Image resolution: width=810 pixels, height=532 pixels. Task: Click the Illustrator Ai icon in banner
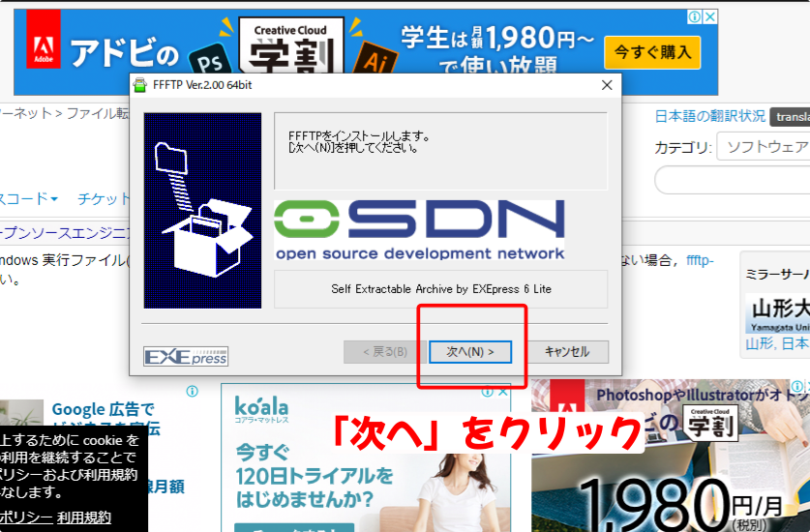click(x=375, y=59)
